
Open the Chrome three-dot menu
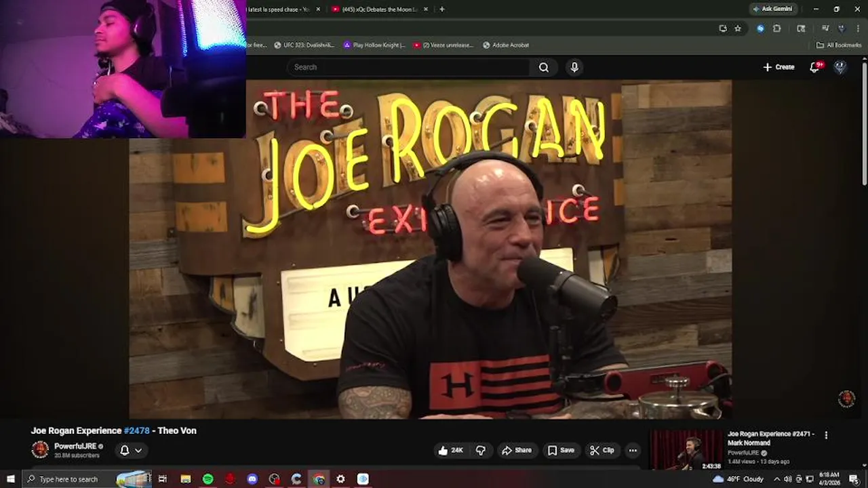point(859,28)
